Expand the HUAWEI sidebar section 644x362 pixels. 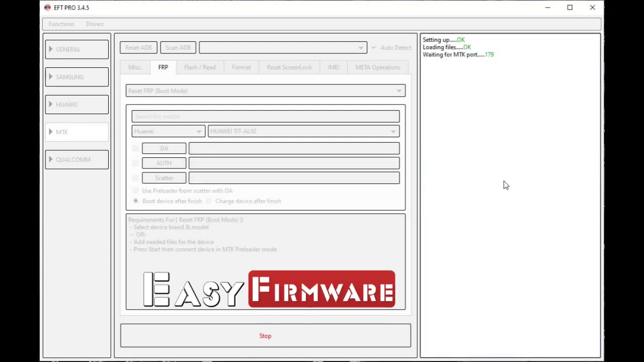(77, 105)
